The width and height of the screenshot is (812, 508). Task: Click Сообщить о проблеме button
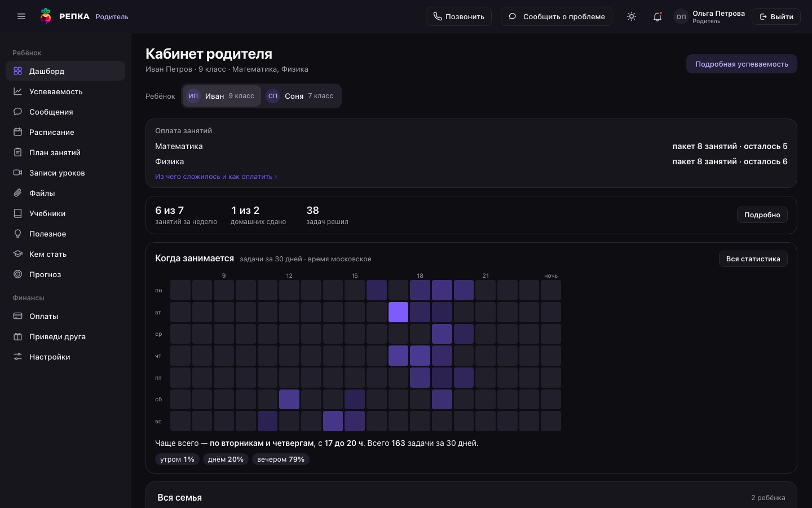tap(557, 16)
